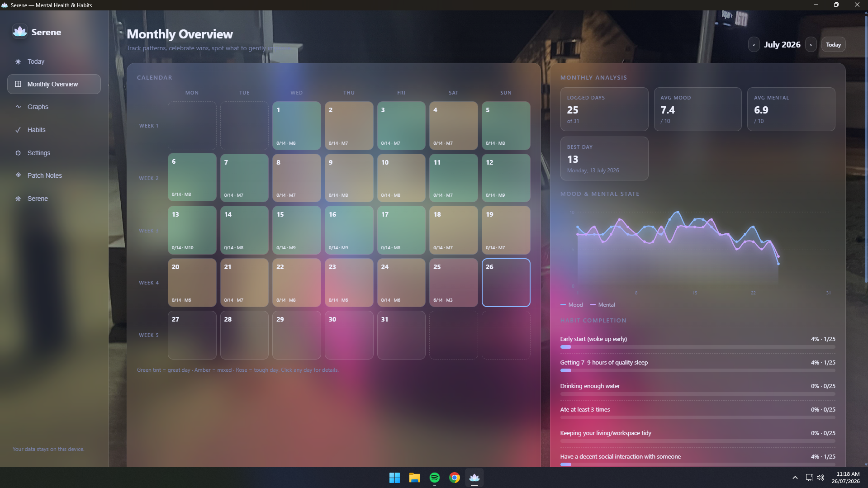Click the 'Ate at least 3 times' label

(585, 409)
